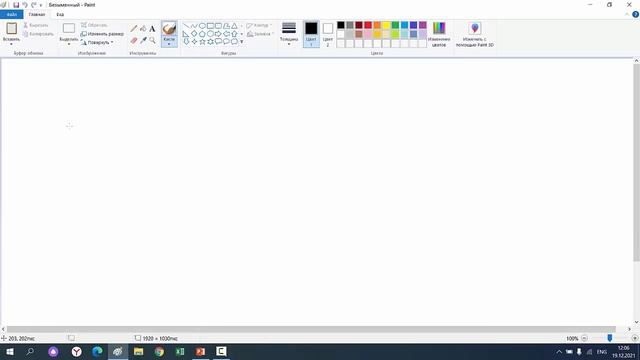
Task: Choose the Polygon shape
Action: (x=227, y=26)
